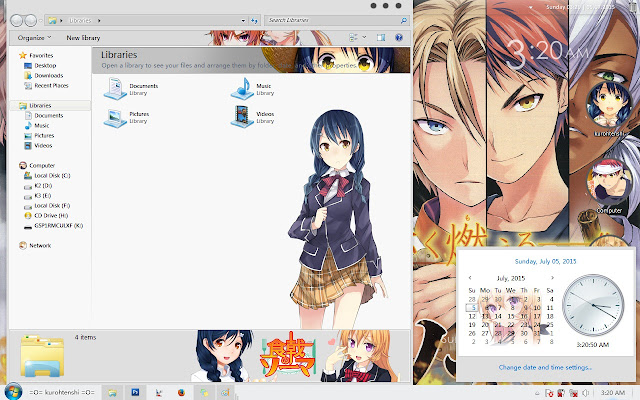Select GSP1RMCULXF (K:) drive
The height and width of the screenshot is (400, 640).
pos(53,225)
